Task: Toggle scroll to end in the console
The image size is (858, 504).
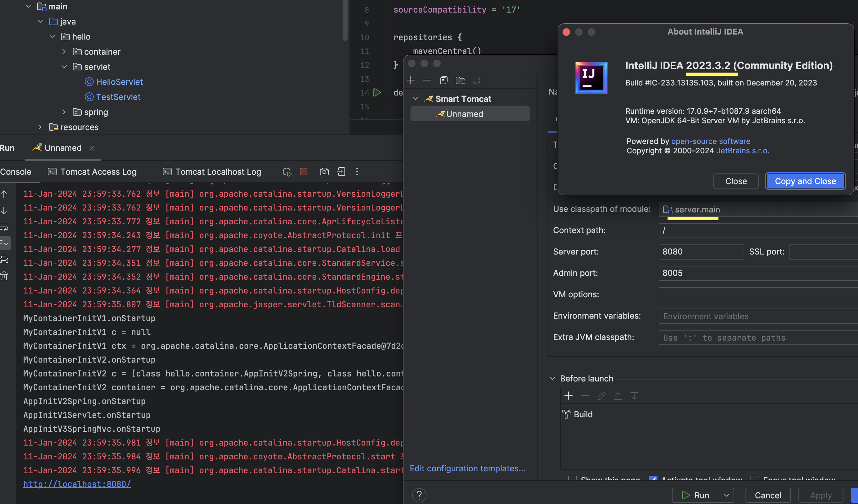Action: 4,243
